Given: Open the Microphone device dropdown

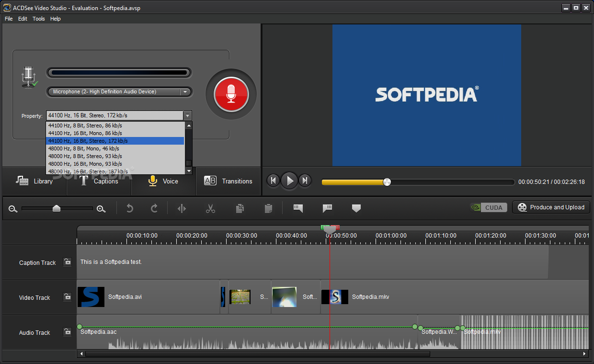Looking at the screenshot, I should coord(119,92).
